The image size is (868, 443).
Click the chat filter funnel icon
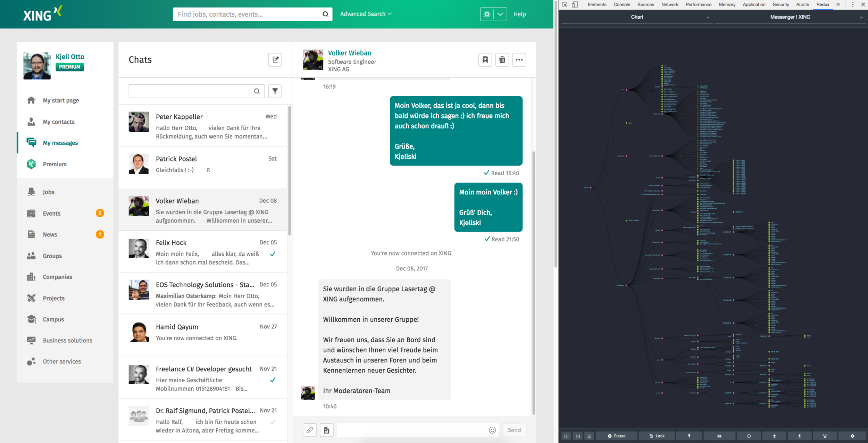[x=275, y=91]
